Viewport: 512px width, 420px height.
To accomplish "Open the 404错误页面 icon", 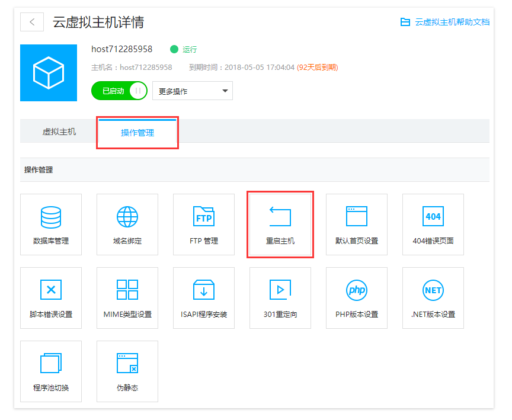I will coord(433,217).
